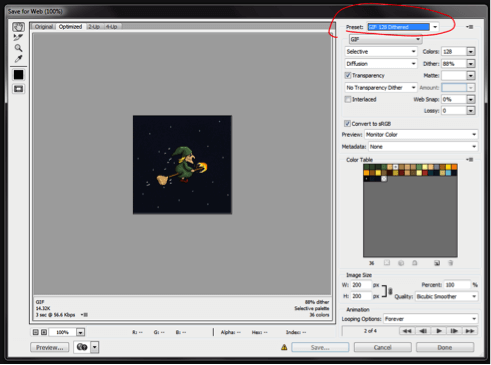Open the Matte color dropdown
This screenshot has width=491, height=365.
[x=471, y=76]
